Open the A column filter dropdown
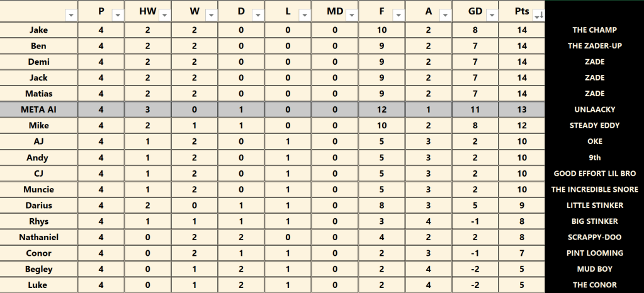Screen dimensions: 644x293 [x=445, y=15]
